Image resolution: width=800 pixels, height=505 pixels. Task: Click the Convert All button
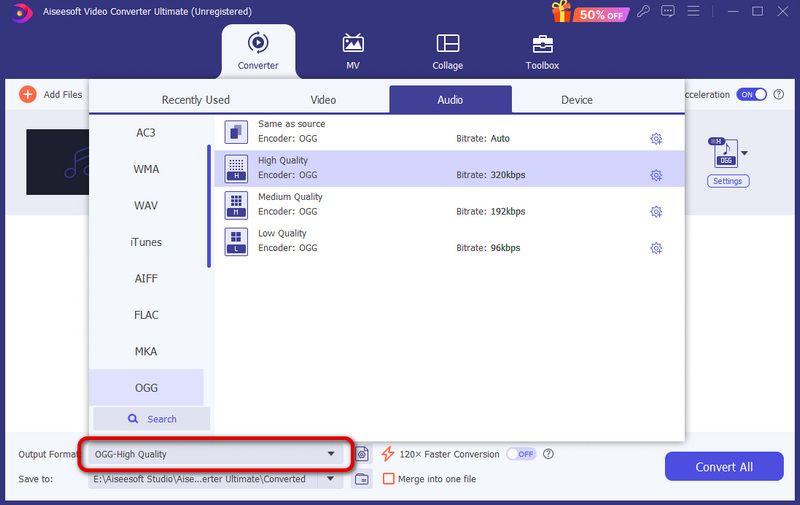(x=724, y=466)
